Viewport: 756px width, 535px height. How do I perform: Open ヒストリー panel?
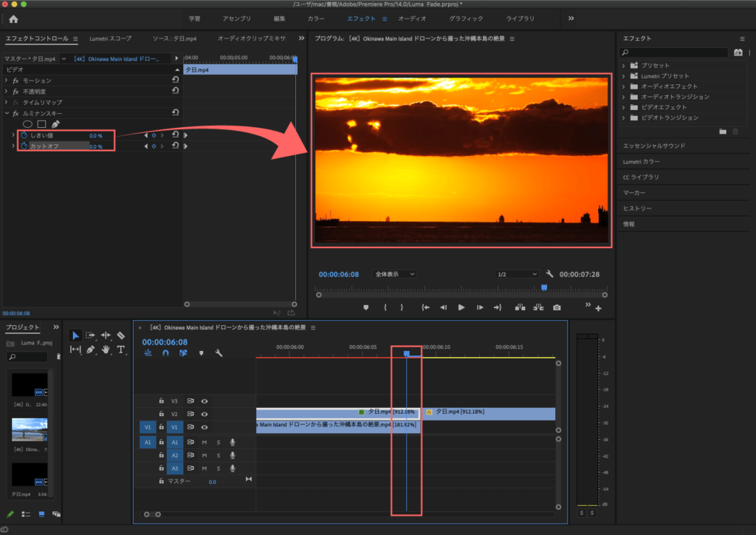[x=637, y=208]
